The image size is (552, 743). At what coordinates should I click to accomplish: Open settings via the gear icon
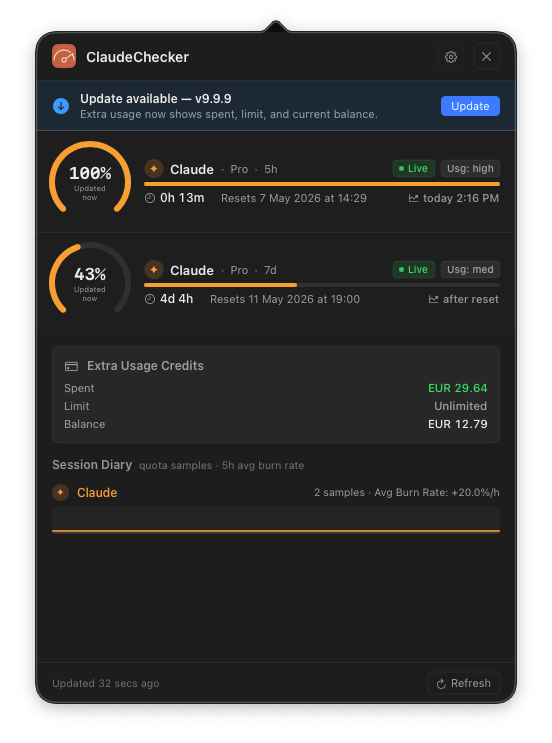pos(451,57)
